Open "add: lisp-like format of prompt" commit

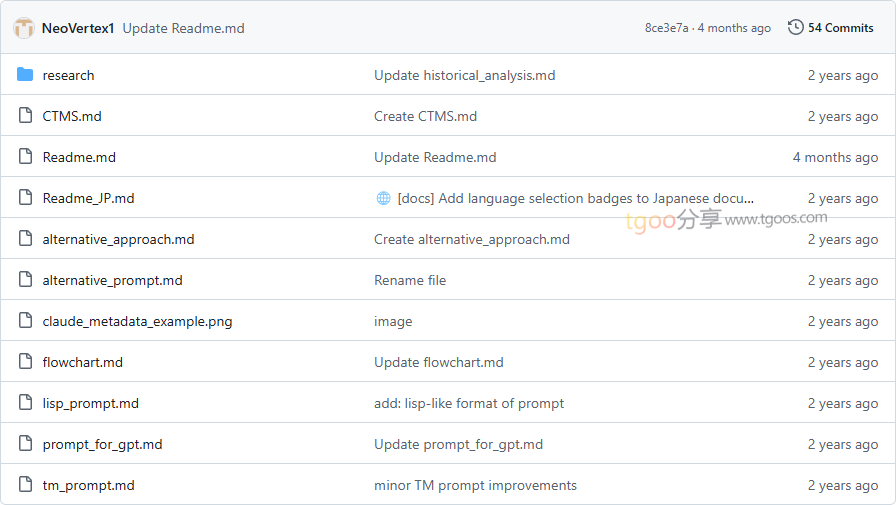[469, 403]
